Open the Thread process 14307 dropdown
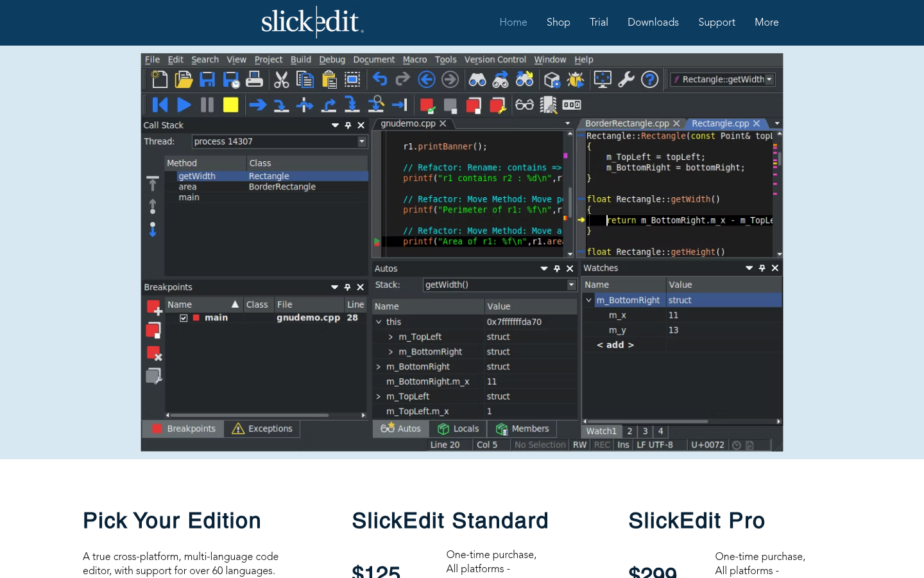Image resolution: width=924 pixels, height=578 pixels. pos(362,141)
